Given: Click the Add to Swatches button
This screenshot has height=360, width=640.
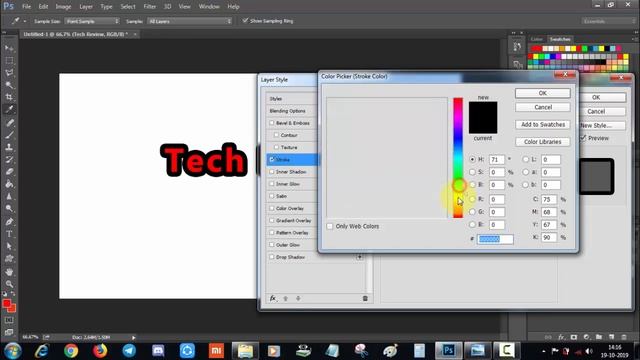Looking at the screenshot, I should (x=542, y=124).
